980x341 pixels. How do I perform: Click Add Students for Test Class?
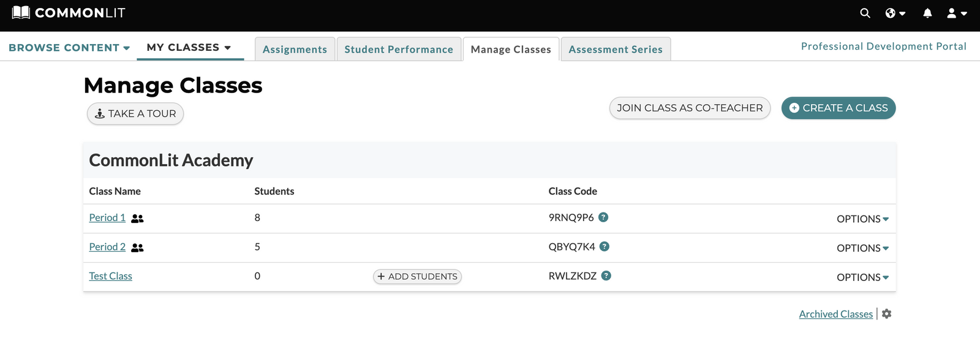(x=417, y=277)
